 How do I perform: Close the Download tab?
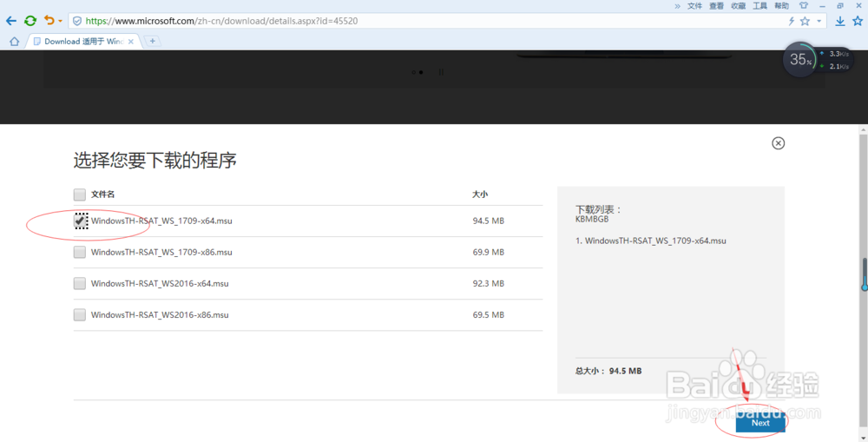(131, 42)
